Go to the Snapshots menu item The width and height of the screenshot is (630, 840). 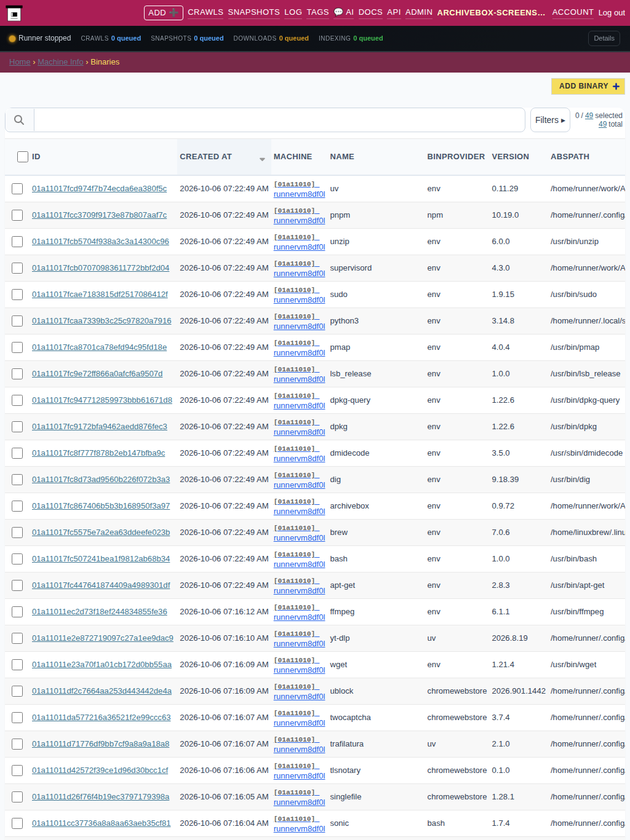tap(253, 12)
